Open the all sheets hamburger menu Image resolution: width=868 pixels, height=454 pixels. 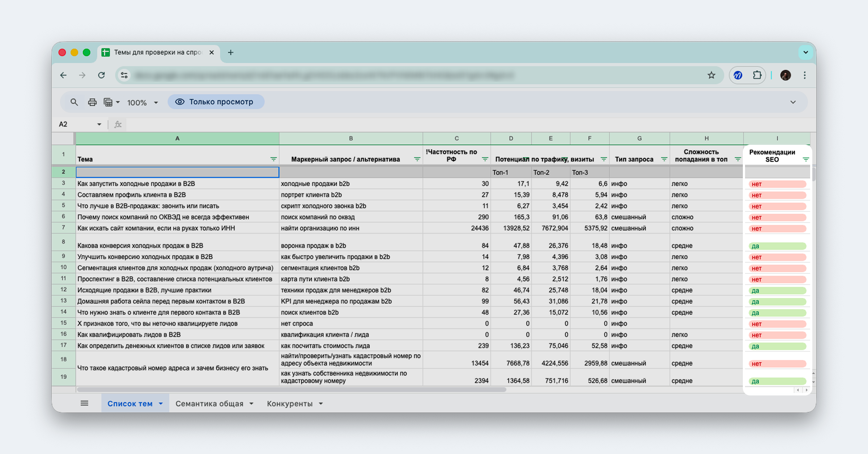point(84,403)
